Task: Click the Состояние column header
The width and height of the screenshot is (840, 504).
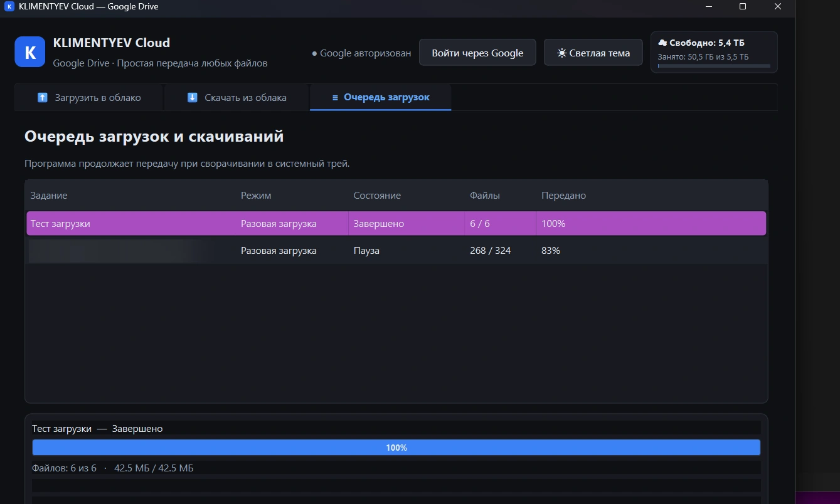Action: [x=377, y=196]
